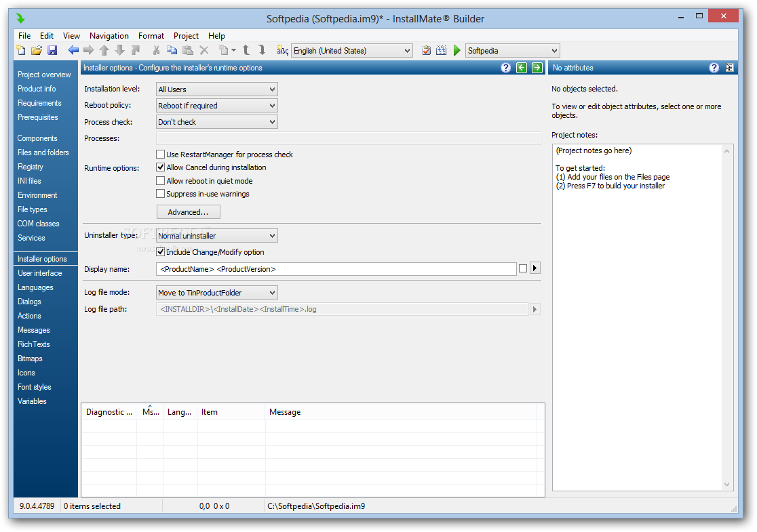Click the gray forward arrow icon
This screenshot has width=757, height=532.
[88, 50]
